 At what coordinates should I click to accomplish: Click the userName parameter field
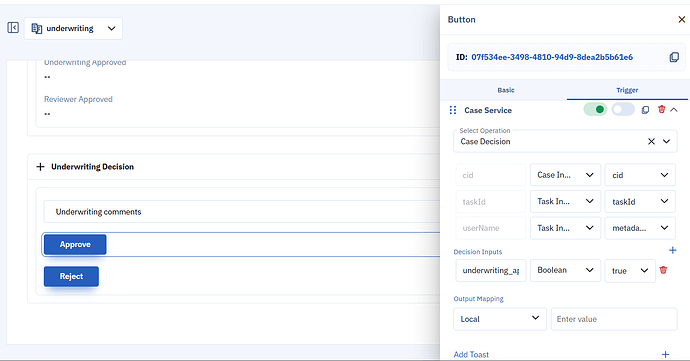click(490, 228)
